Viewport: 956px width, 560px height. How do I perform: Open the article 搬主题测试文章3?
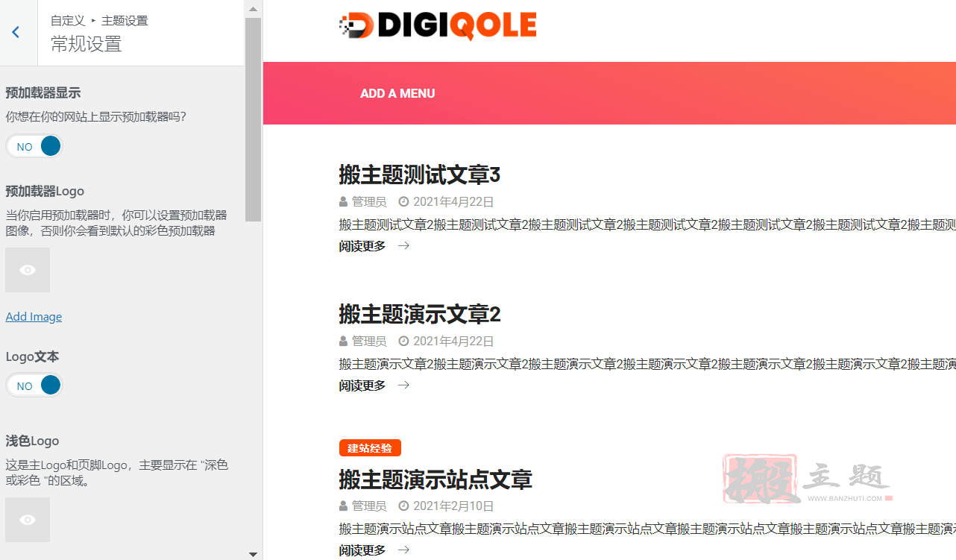tap(419, 174)
